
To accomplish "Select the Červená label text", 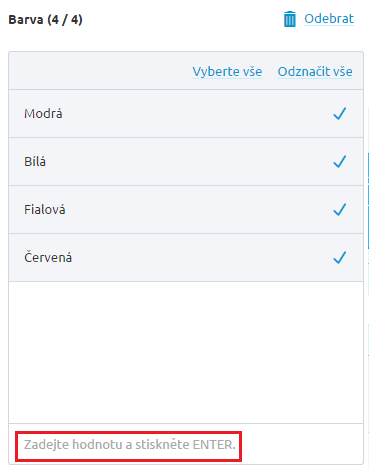I will 48,257.
